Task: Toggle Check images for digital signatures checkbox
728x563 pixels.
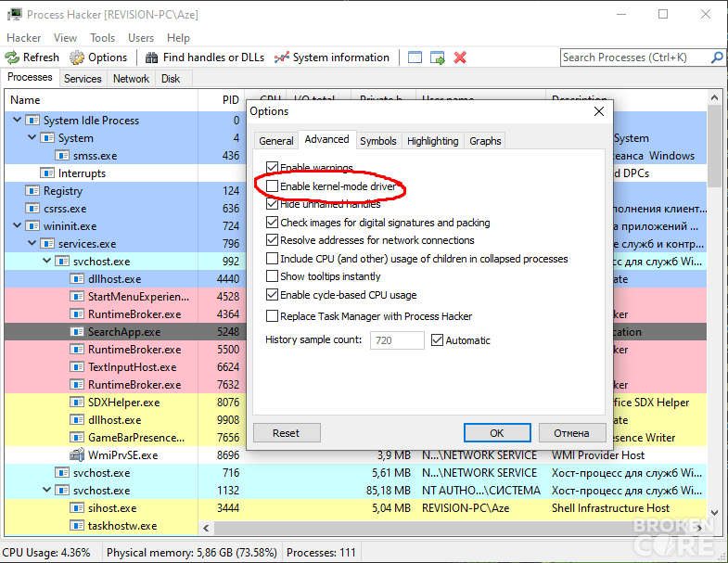Action: pyautogui.click(x=272, y=222)
